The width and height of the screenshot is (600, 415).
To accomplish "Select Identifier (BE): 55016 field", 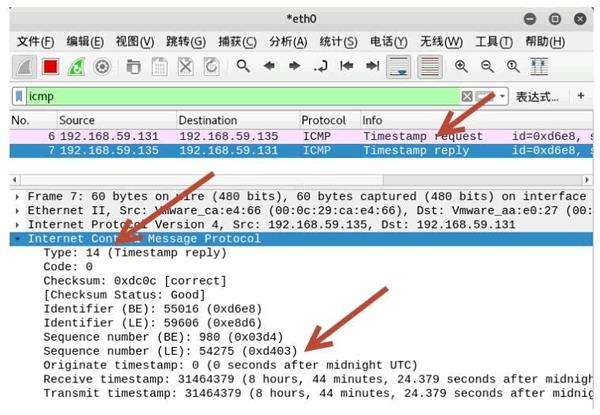I will click(x=153, y=309).
